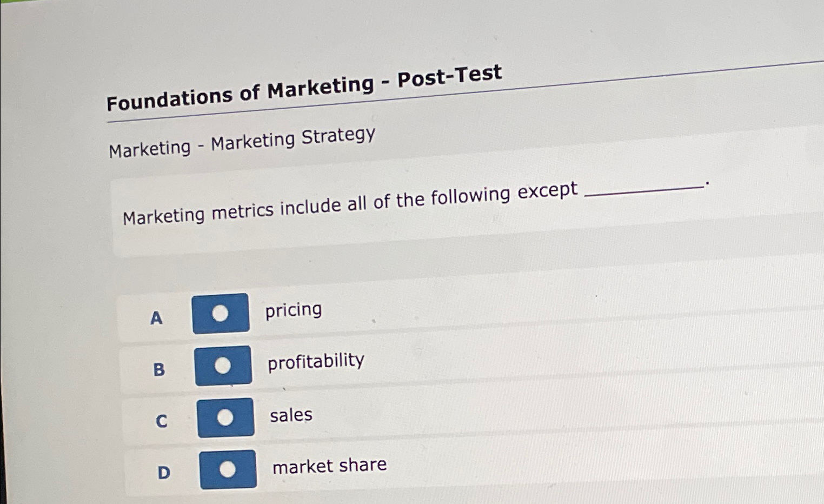Click the letter A option label

(156, 318)
